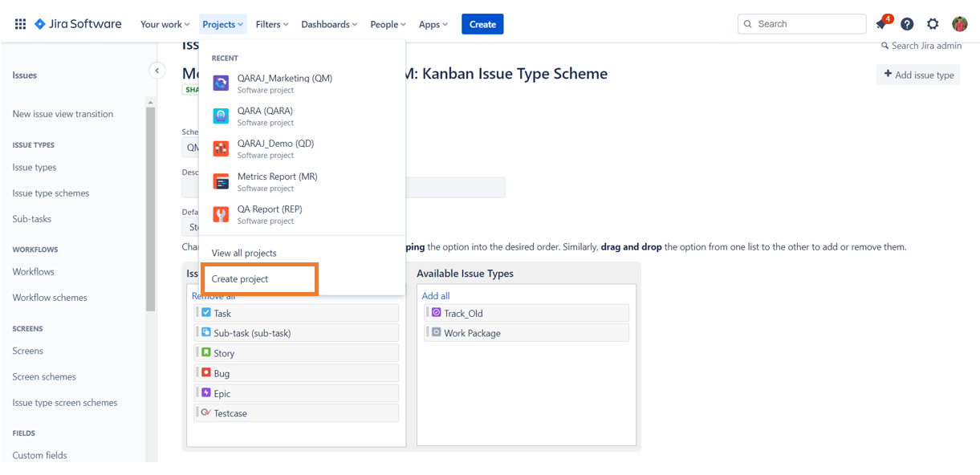The height and width of the screenshot is (475, 980).
Task: Click the Add issue type button
Action: 918,75
